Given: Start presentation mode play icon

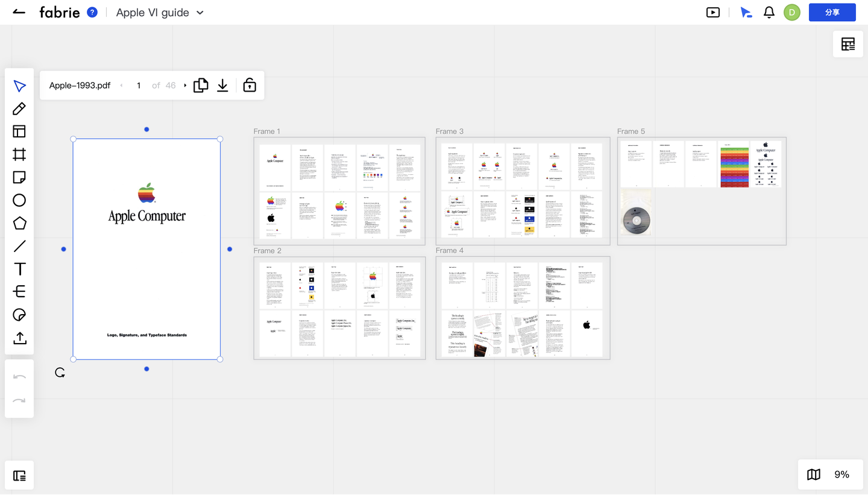Looking at the screenshot, I should 713,12.
